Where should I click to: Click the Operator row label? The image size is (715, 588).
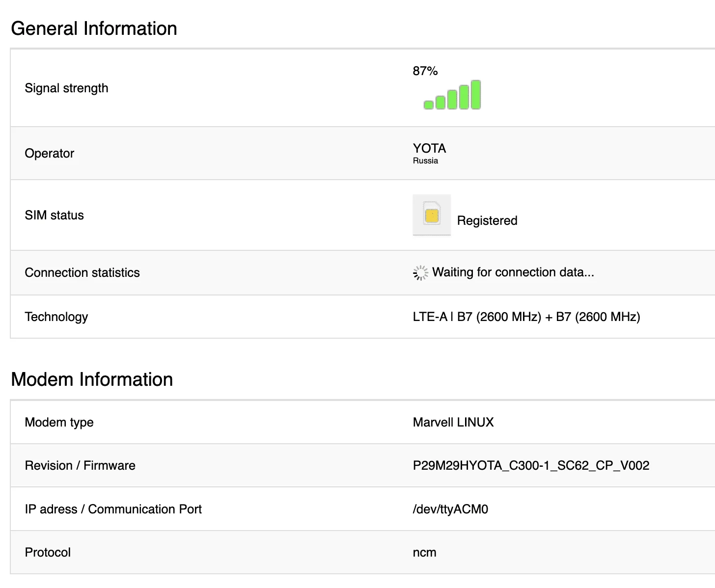[49, 154]
